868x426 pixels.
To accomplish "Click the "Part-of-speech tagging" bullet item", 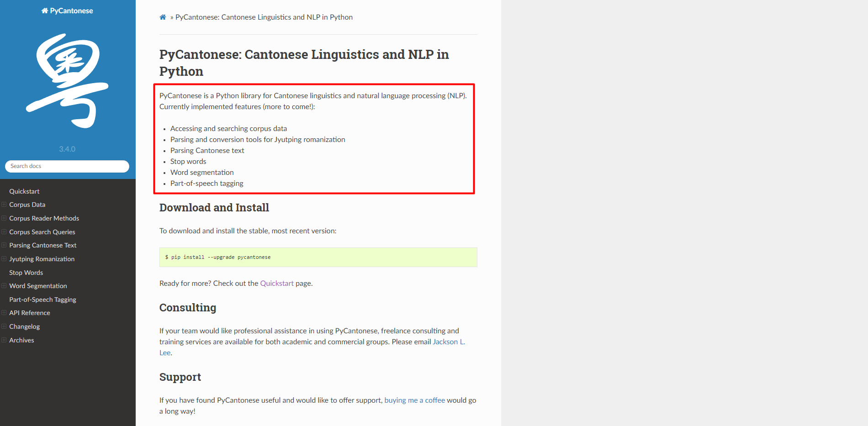I will click(x=207, y=183).
